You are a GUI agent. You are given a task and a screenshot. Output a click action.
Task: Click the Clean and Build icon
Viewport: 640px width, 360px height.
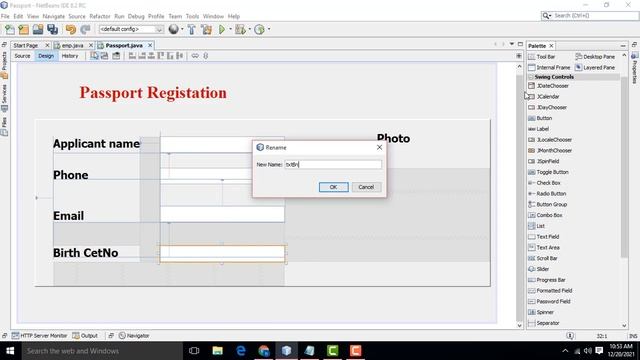tap(207, 29)
